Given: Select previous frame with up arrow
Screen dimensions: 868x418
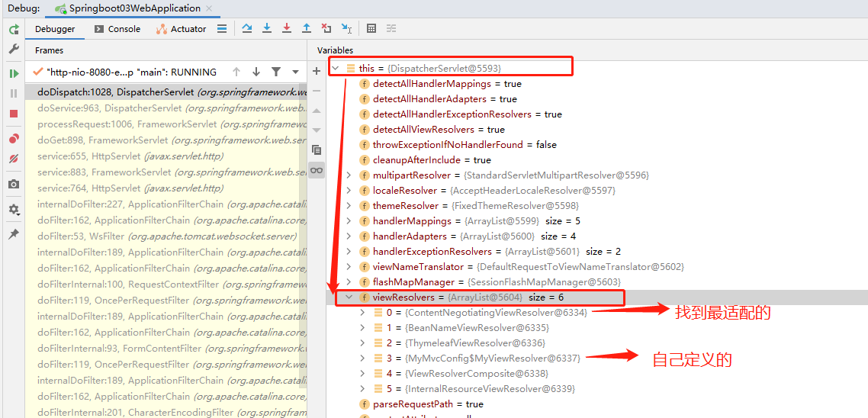Looking at the screenshot, I should 236,72.
